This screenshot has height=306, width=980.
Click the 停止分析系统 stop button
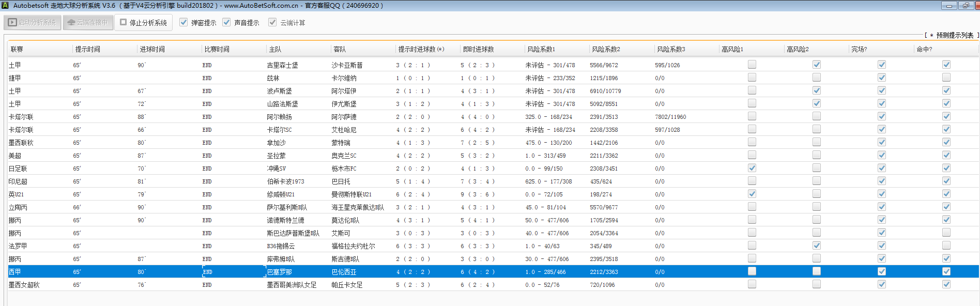pyautogui.click(x=144, y=23)
